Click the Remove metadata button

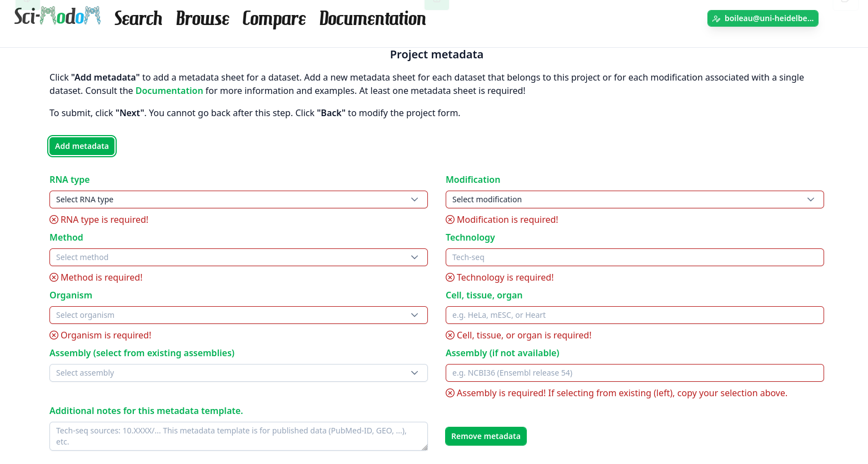tap(486, 436)
